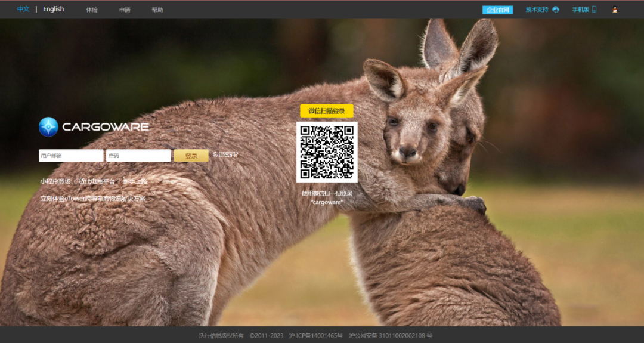Focus the 密码 password field
The height and width of the screenshot is (343, 644).
pyautogui.click(x=138, y=156)
